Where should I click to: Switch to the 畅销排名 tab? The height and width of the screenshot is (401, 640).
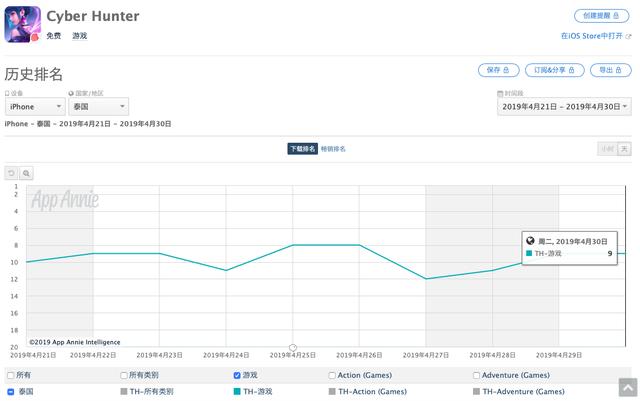click(333, 149)
